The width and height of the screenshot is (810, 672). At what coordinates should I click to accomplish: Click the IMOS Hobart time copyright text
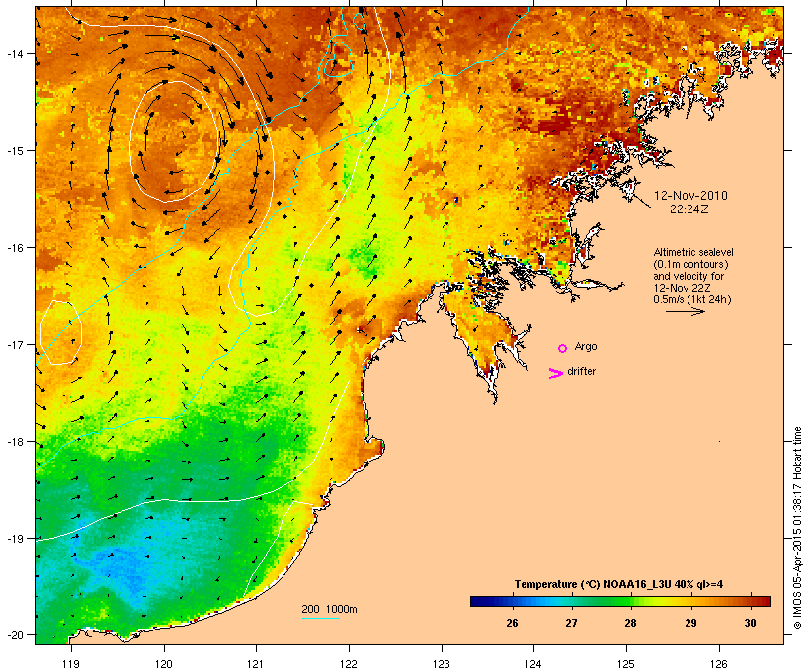click(x=797, y=528)
